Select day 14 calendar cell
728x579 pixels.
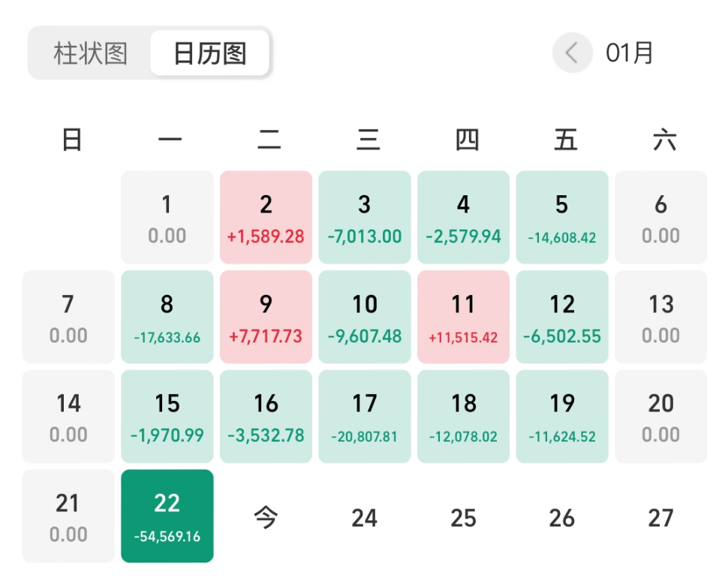tap(68, 416)
